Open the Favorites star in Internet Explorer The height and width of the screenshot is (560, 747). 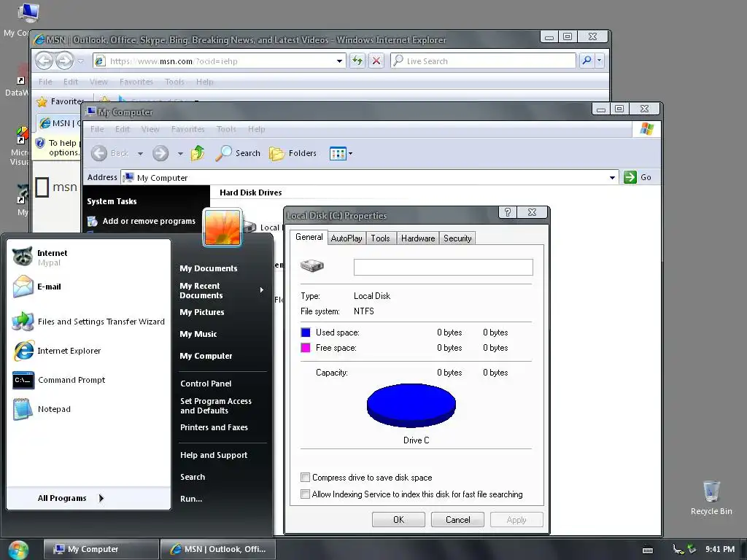pos(42,101)
